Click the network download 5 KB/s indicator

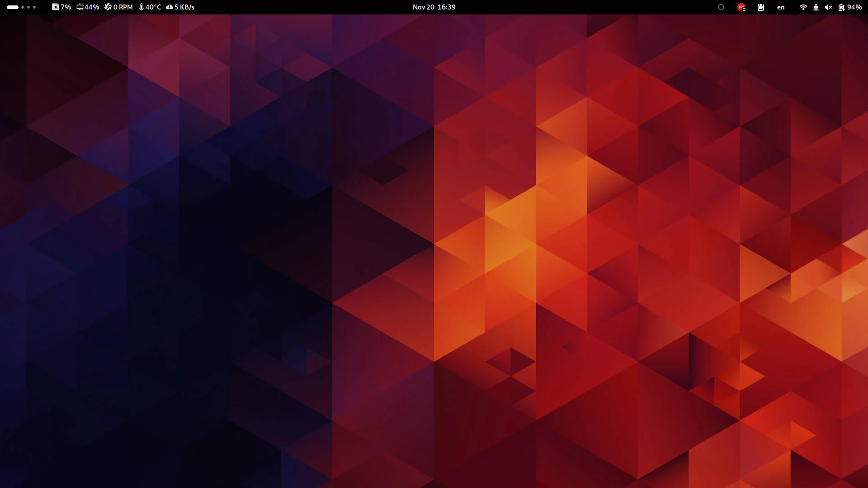point(180,7)
